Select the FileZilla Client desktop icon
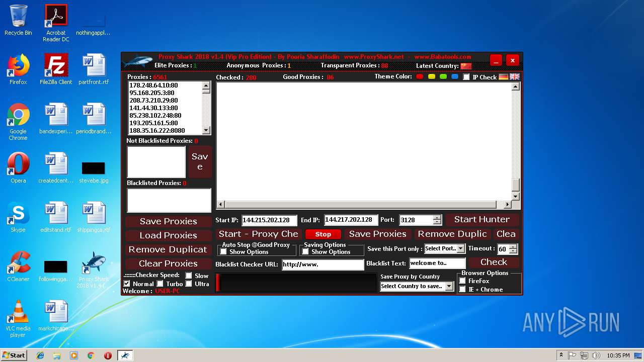644x362 pixels. (56, 69)
